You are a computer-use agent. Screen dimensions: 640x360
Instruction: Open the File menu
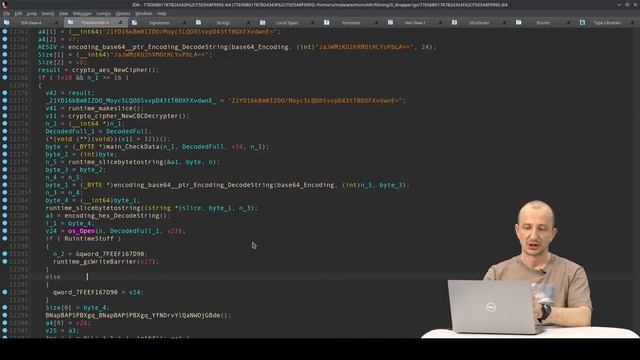click(7, 13)
